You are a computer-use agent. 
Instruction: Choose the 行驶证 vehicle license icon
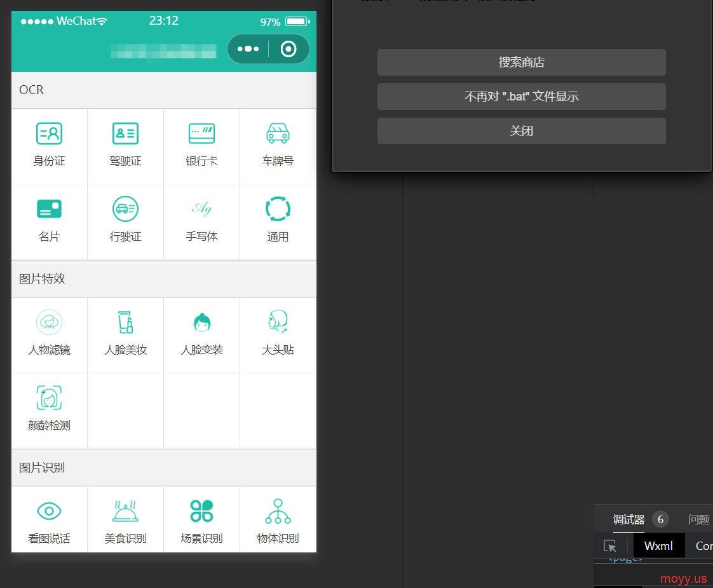pos(125,209)
